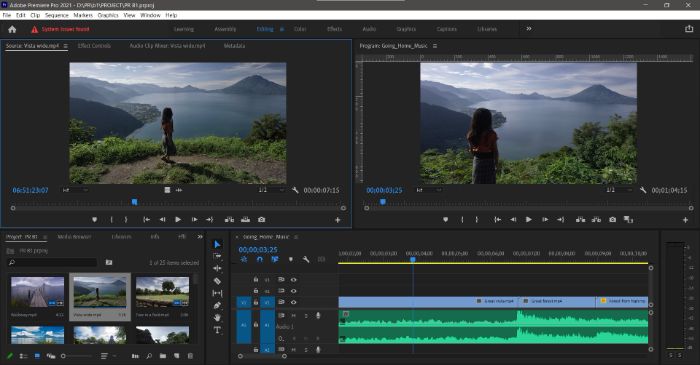Screen dimensions: 700x365
Task: Open the Markers menu
Action: pyautogui.click(x=83, y=15)
